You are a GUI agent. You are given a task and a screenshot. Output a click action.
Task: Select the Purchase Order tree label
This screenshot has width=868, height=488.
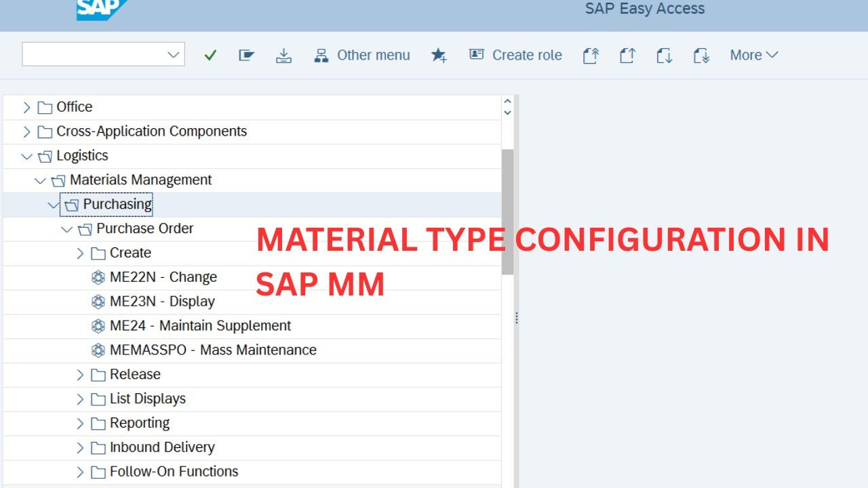[145, 228]
